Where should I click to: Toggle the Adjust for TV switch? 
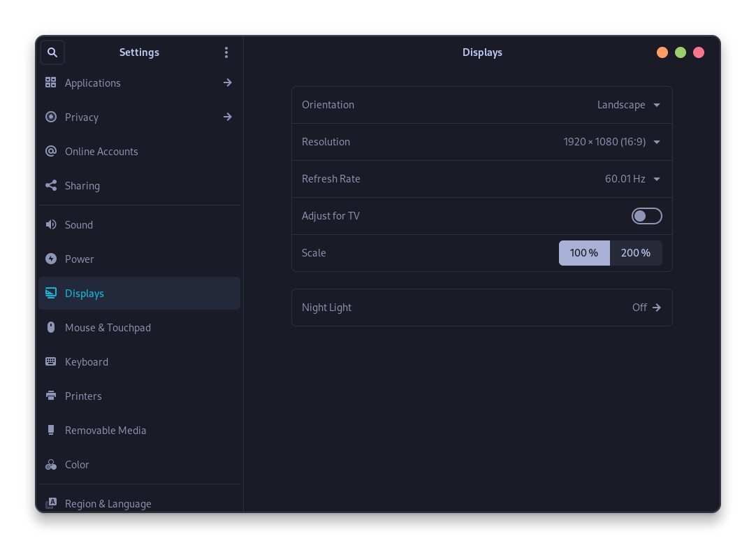tap(646, 215)
